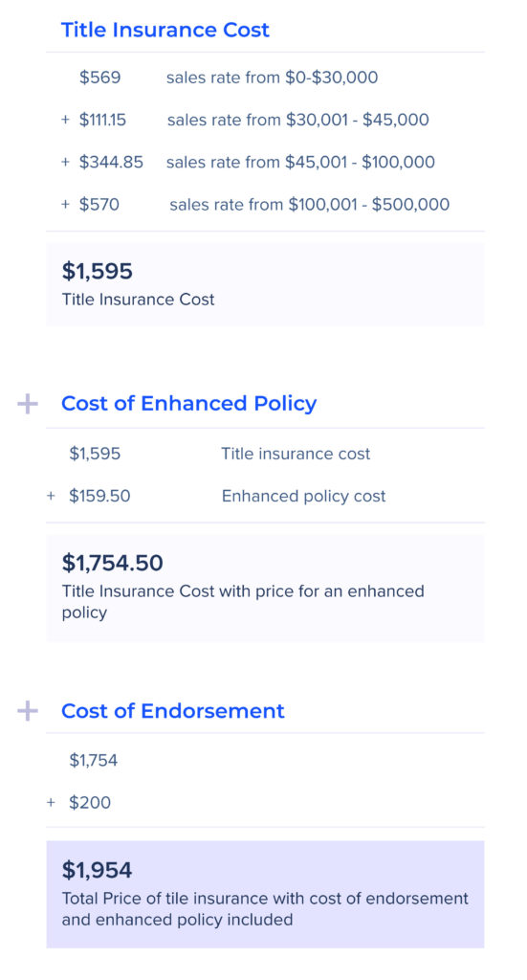Click the Enhanced policy cost label
The image size is (527, 980).
click(303, 497)
